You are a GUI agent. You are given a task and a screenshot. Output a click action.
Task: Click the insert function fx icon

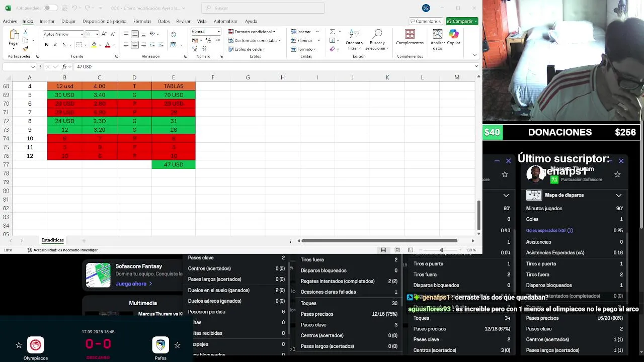pyautogui.click(x=64, y=66)
